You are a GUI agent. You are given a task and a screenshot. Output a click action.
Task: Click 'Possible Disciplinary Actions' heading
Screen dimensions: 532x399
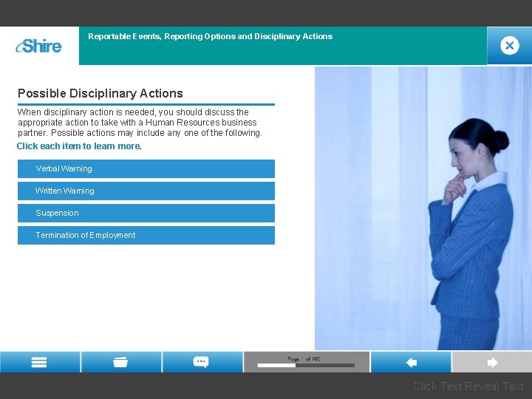pos(100,93)
